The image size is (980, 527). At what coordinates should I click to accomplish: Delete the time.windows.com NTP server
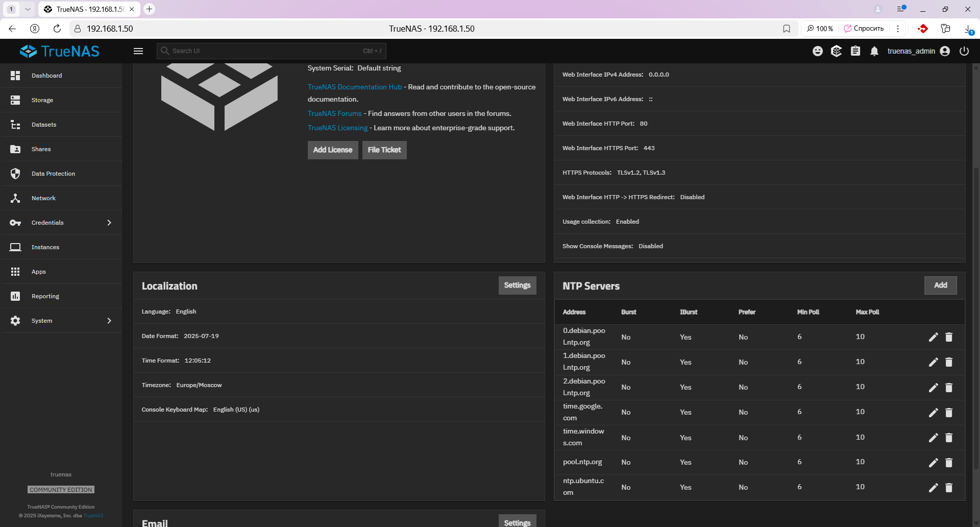pyautogui.click(x=949, y=438)
